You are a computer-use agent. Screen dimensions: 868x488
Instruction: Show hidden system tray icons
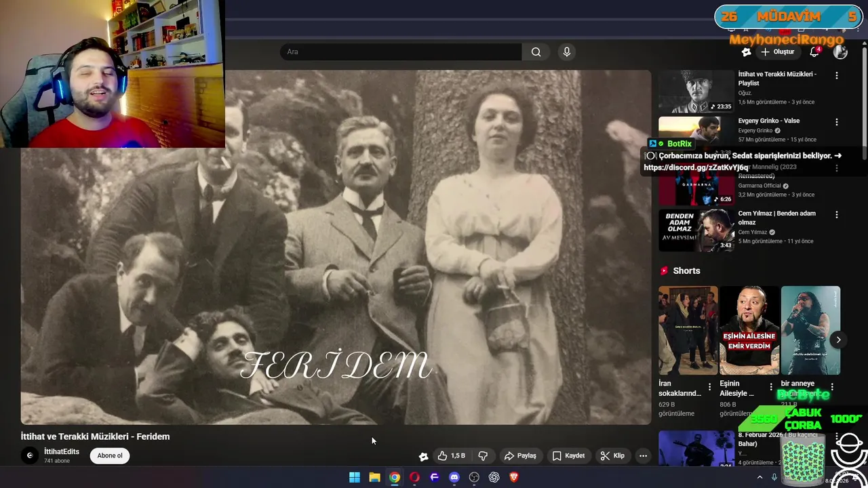[759, 477]
